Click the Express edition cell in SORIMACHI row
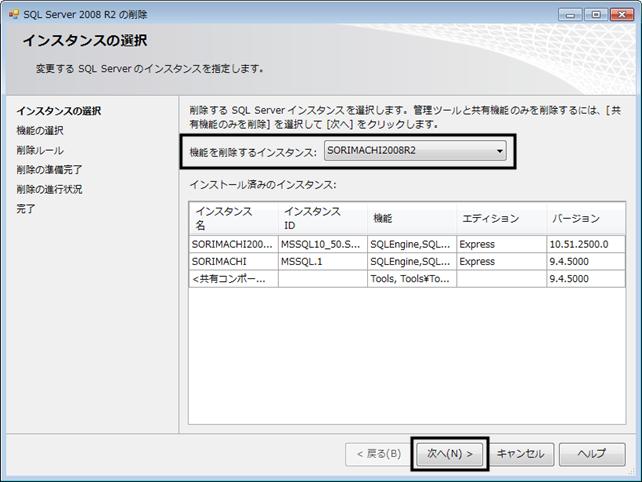The height and width of the screenshot is (482, 642). click(502, 261)
